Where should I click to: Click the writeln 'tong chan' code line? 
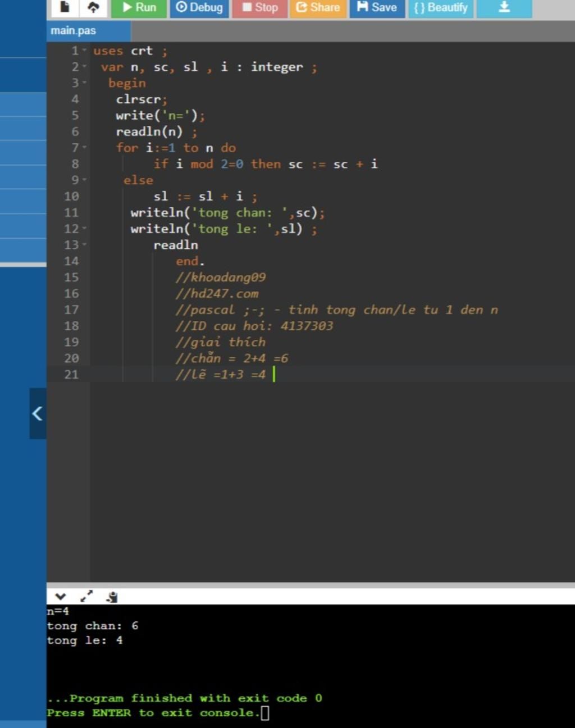pos(227,213)
